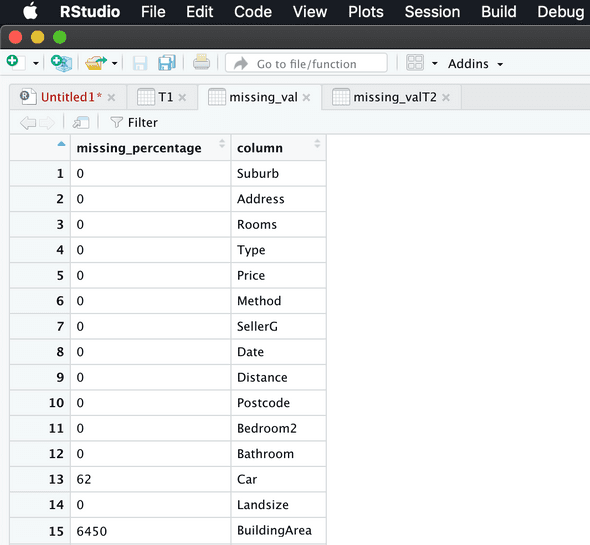This screenshot has width=590, height=545.
Task: Click the New File plus icon
Action: click(15, 62)
